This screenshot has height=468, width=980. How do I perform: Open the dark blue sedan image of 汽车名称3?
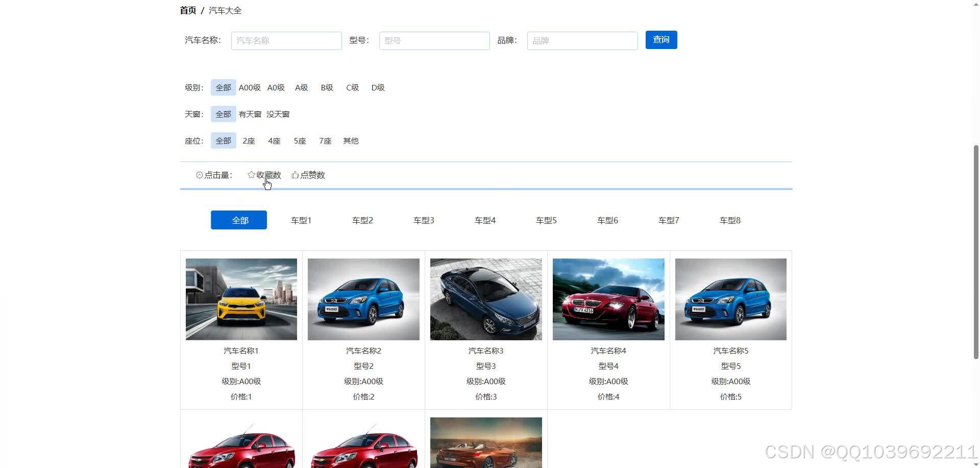(x=486, y=299)
